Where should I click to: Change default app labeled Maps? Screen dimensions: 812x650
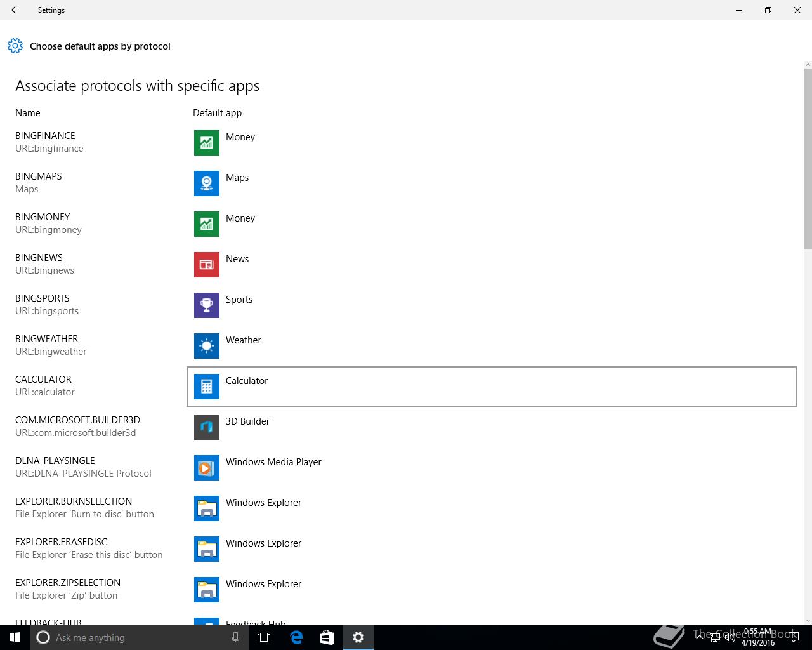point(492,183)
